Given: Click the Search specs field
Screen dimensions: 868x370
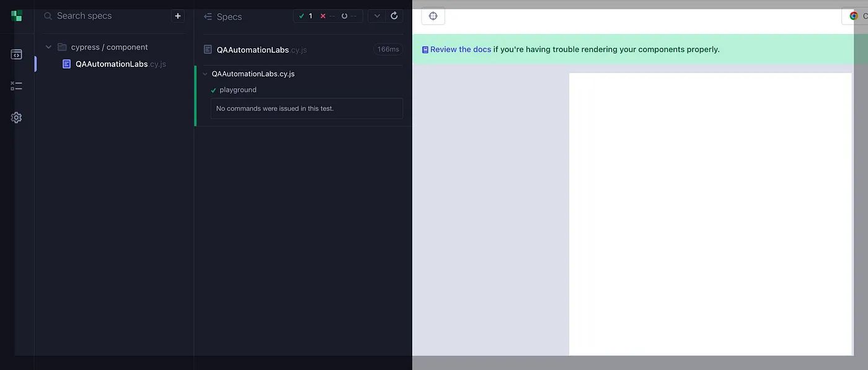Looking at the screenshot, I should (93, 15).
